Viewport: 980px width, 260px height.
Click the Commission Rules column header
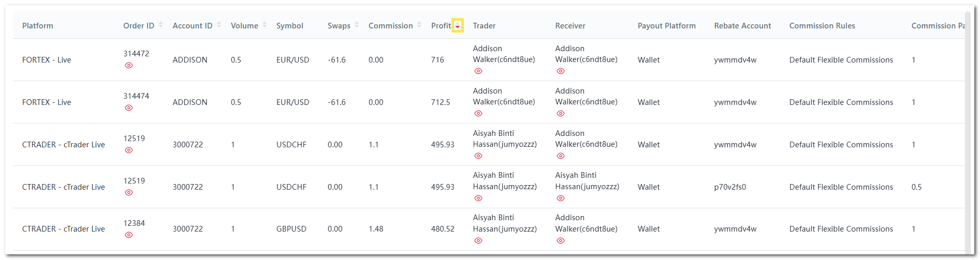[822, 26]
